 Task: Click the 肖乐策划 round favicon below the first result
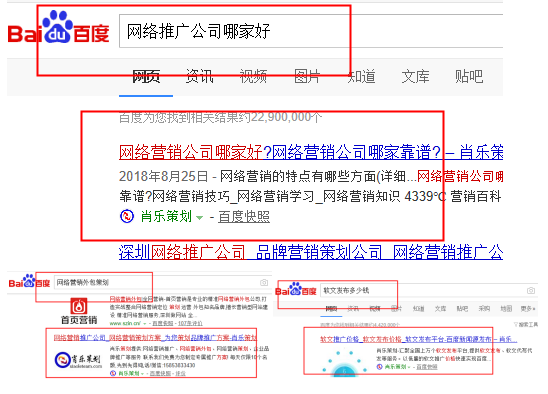127,216
